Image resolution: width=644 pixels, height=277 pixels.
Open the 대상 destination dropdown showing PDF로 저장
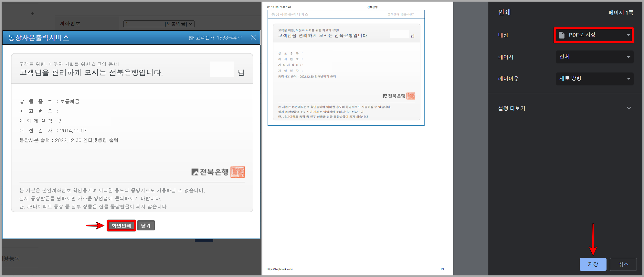(594, 35)
